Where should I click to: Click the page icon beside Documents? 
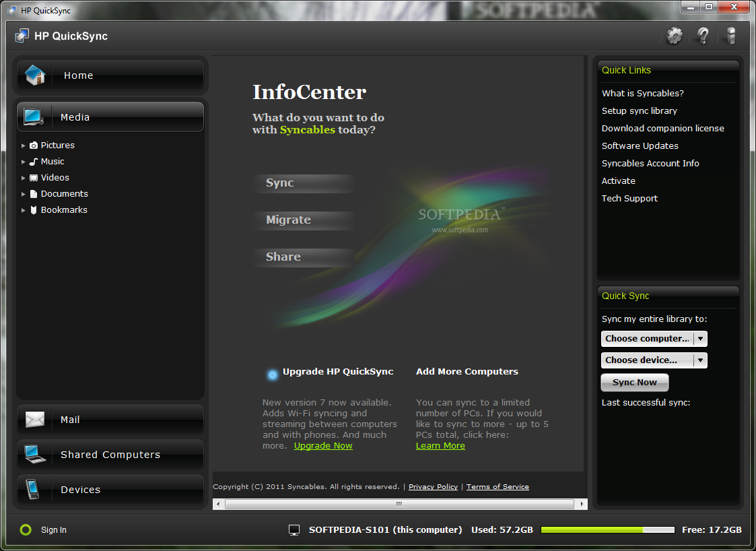coord(33,194)
